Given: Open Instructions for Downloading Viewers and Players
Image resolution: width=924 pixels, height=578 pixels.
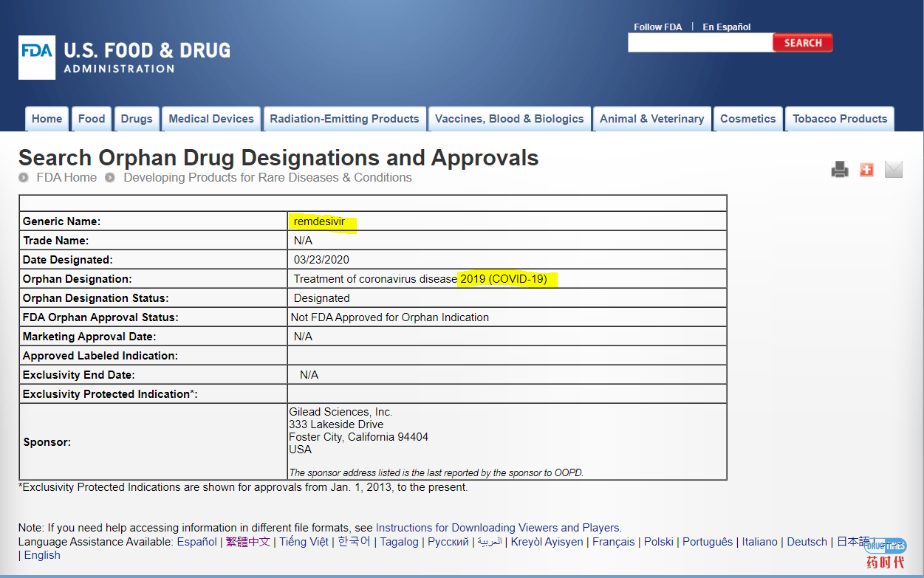Looking at the screenshot, I should (498, 528).
